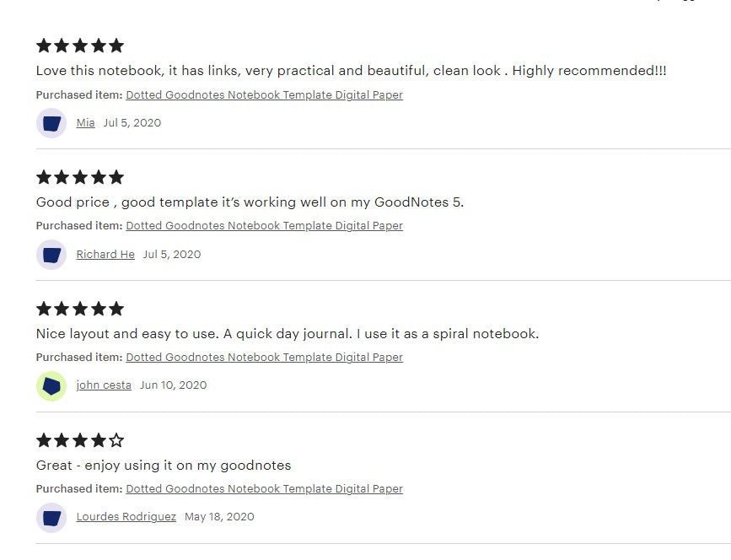Screen dimensions: 731x560
Task: Click Lourdes Rodriguez's profile avatar
Action: point(51,516)
